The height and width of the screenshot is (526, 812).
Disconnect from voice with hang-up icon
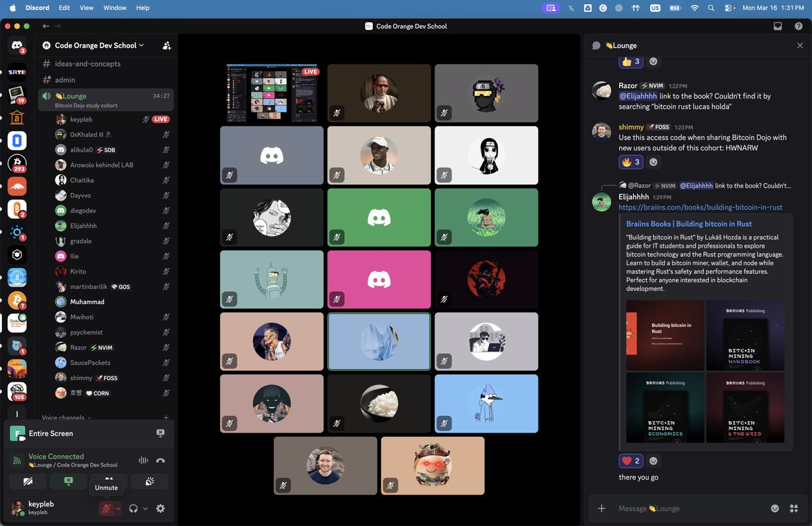tap(160, 460)
